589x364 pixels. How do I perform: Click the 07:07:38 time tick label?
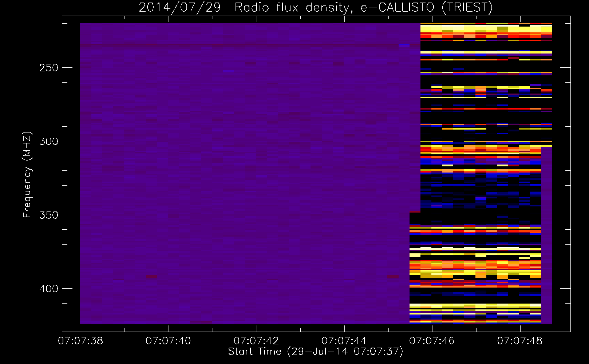click(x=80, y=341)
